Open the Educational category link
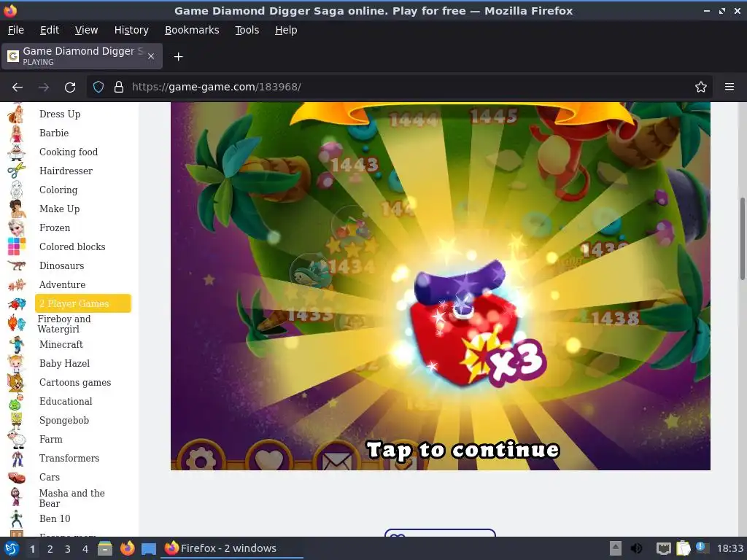 tap(66, 402)
